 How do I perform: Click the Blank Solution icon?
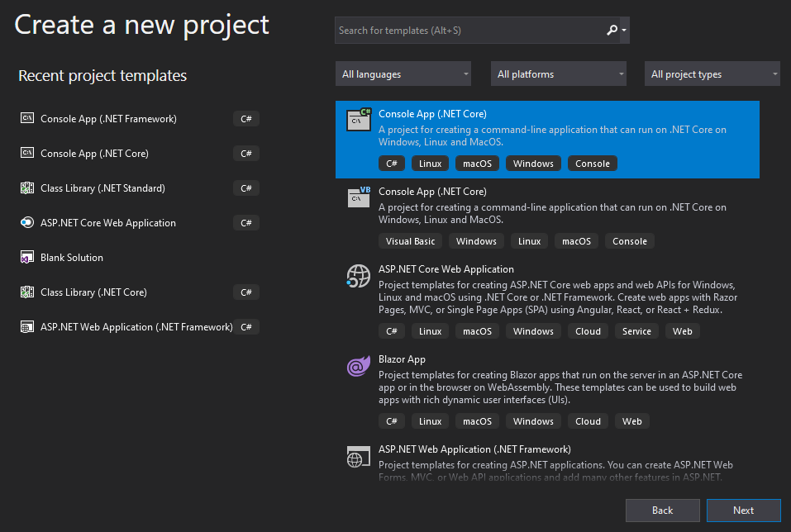27,257
